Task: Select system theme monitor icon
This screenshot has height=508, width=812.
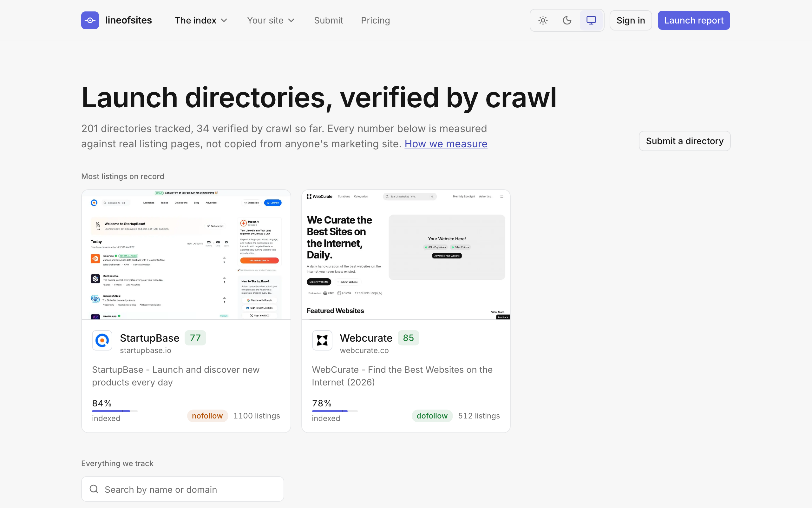Action: point(591,20)
